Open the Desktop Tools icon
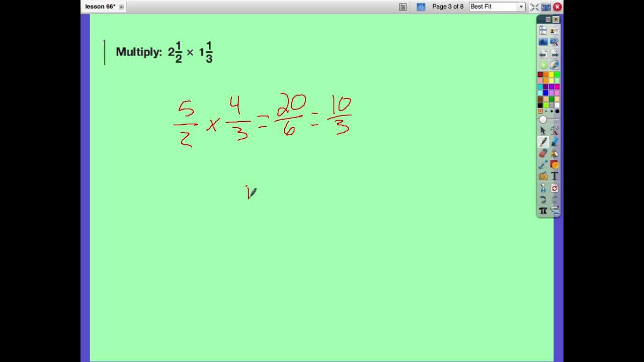Image resolution: width=644 pixels, height=362 pixels. point(554,42)
